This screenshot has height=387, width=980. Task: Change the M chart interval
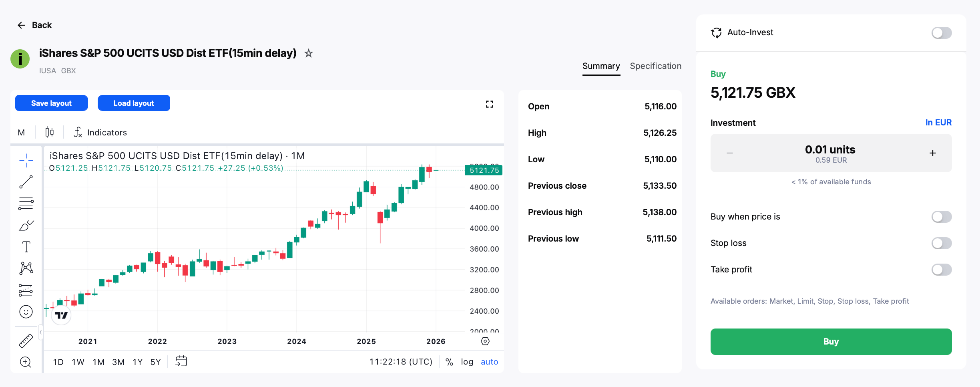[x=22, y=132]
